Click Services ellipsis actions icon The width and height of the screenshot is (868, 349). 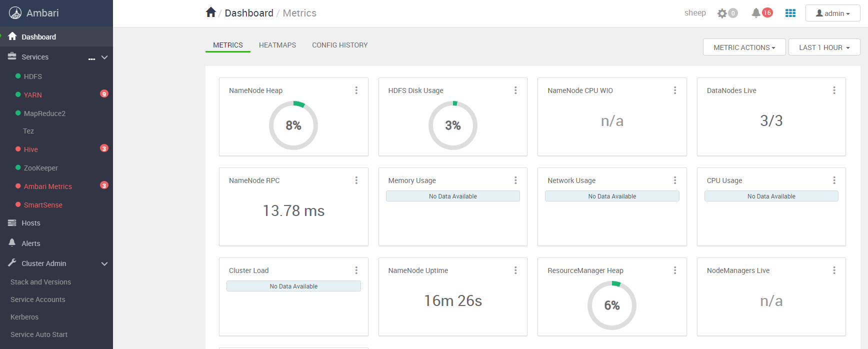(91, 59)
